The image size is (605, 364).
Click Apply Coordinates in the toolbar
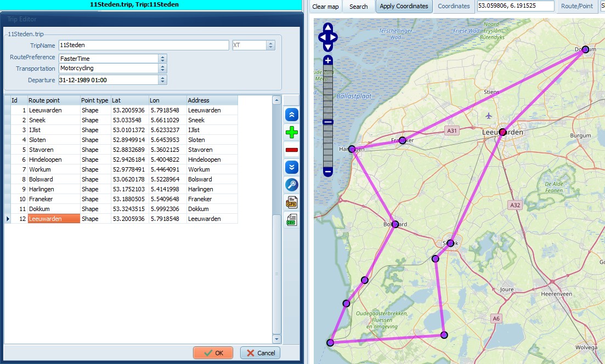coord(404,7)
